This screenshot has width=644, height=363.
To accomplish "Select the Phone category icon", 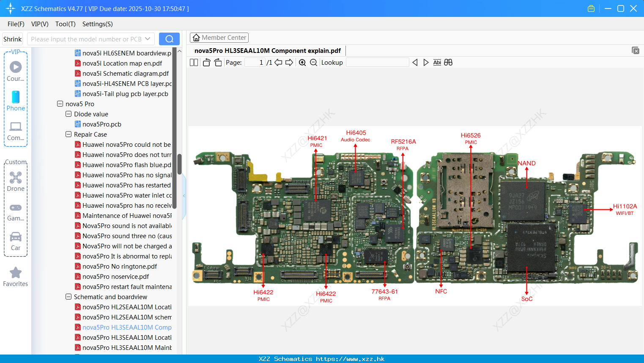I will (x=16, y=101).
